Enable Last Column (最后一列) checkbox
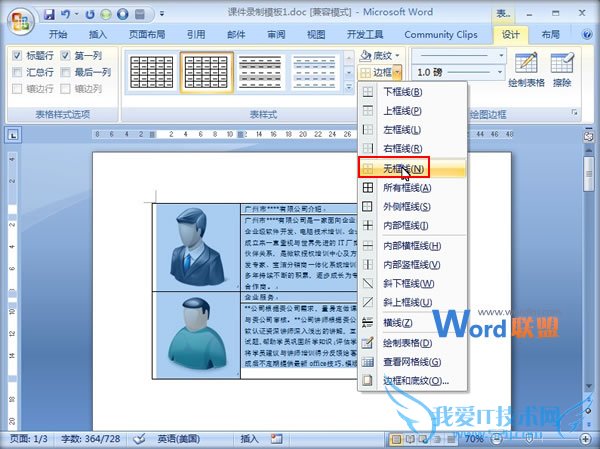600x449 pixels. (x=65, y=72)
